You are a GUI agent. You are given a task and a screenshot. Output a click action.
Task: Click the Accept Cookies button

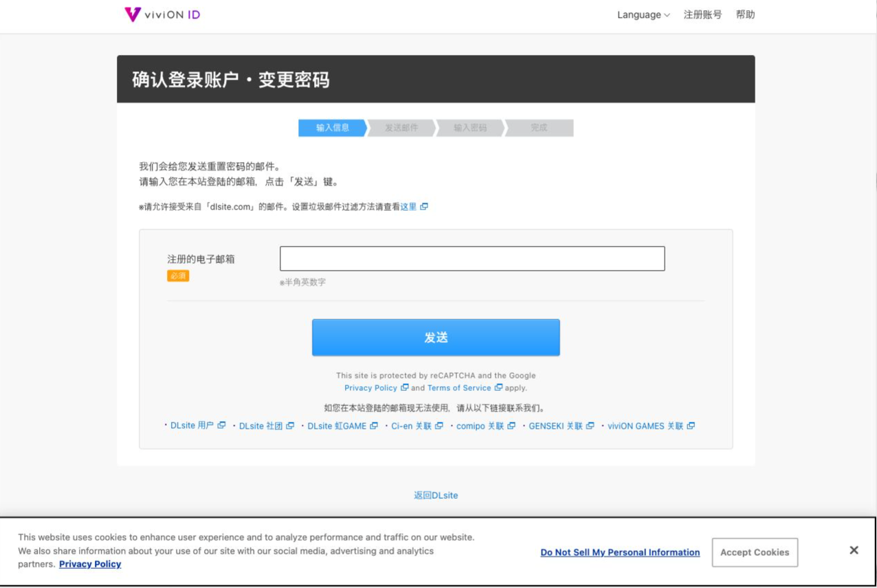[755, 552]
